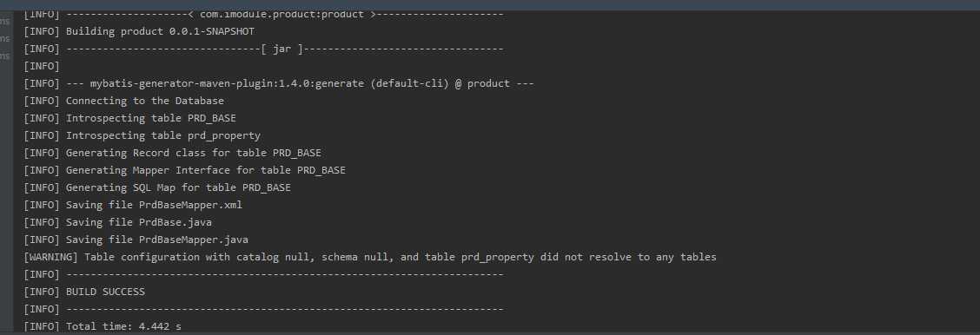Viewport: 980px width, 335px height.
Task: Click the 'com.imodule.product:product' header text
Action: (x=281, y=15)
